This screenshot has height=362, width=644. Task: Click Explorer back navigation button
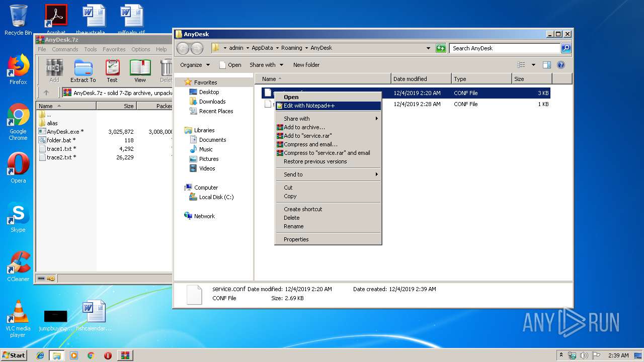point(183,48)
